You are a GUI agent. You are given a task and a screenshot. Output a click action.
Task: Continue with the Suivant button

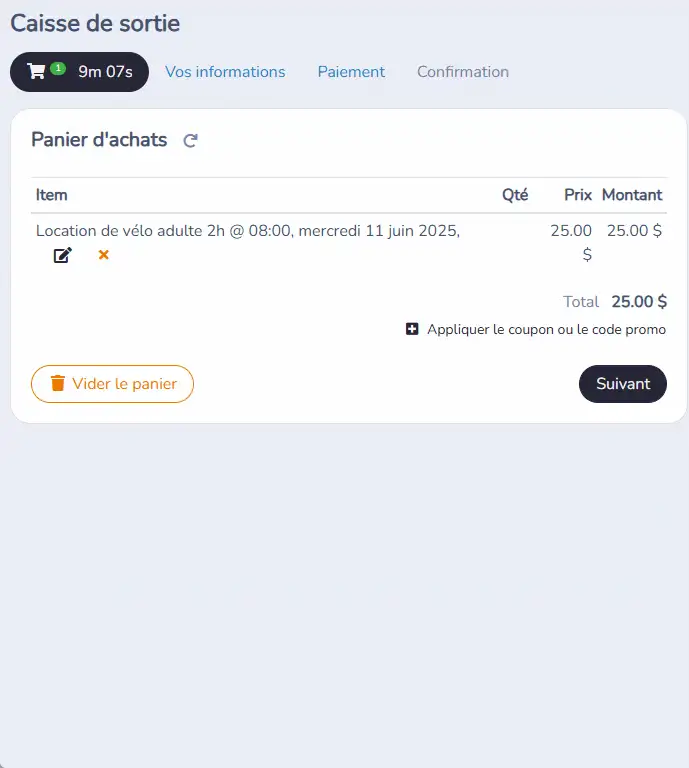[623, 384]
